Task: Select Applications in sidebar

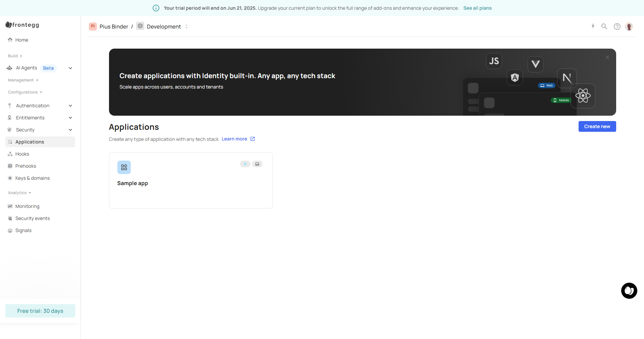Action: coord(40,142)
